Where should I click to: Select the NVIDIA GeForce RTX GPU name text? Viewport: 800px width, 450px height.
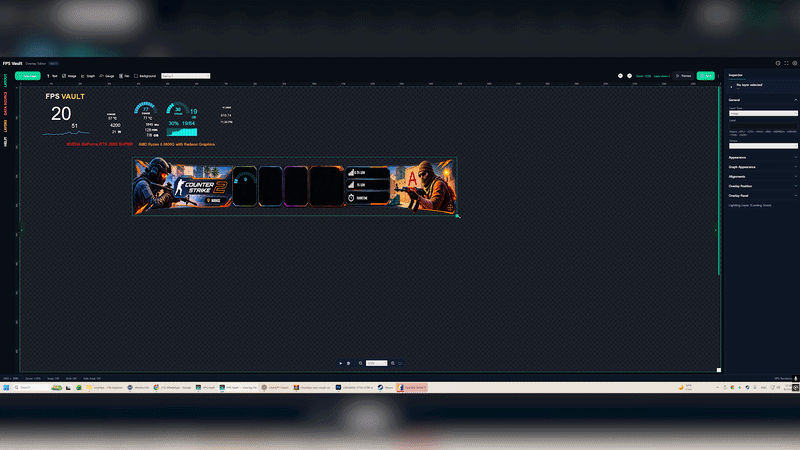pyautogui.click(x=99, y=144)
